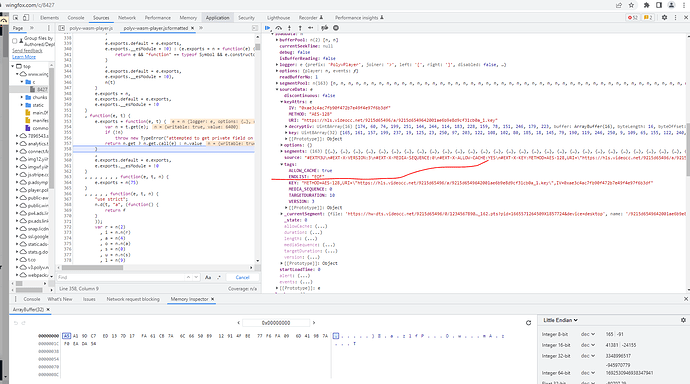
Task: Go to previous memory page arrow
Action: point(239,322)
